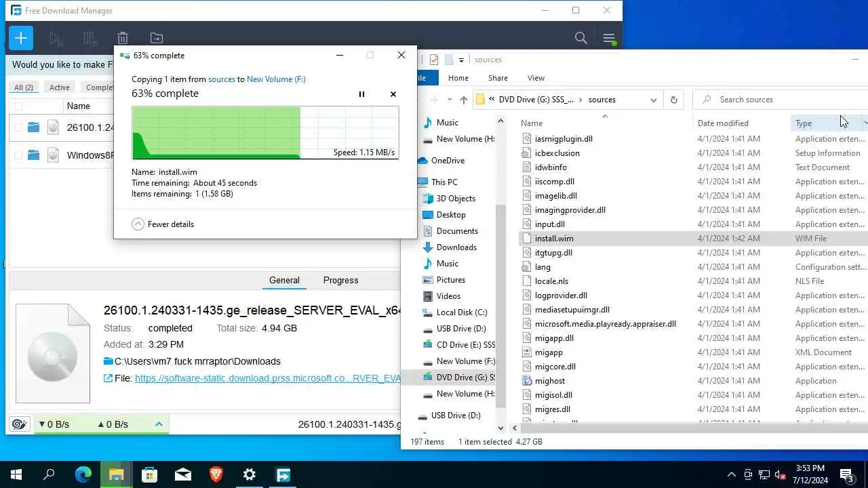Check the Windows8 download row checkbox

tap(18, 155)
